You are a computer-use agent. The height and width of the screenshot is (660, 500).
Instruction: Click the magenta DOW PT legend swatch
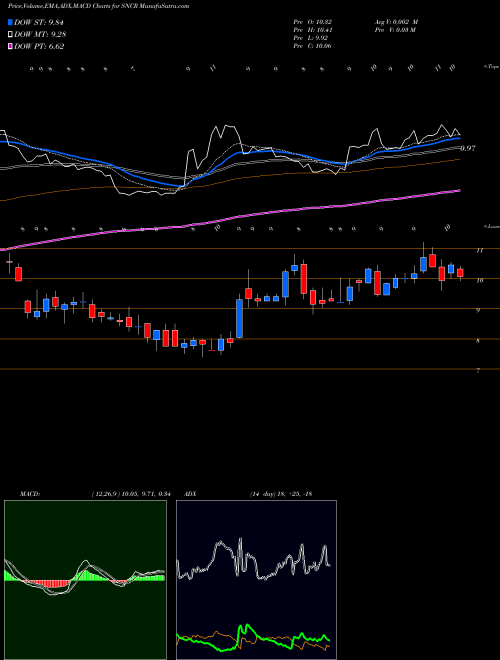(11, 46)
